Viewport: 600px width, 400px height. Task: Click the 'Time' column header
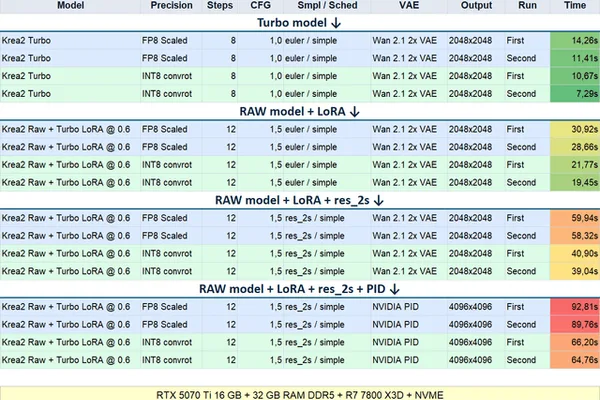575,5
